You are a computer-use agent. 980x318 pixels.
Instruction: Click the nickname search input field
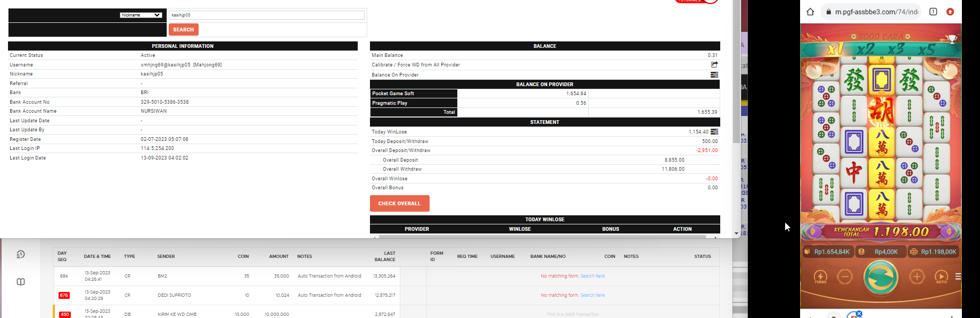click(267, 15)
